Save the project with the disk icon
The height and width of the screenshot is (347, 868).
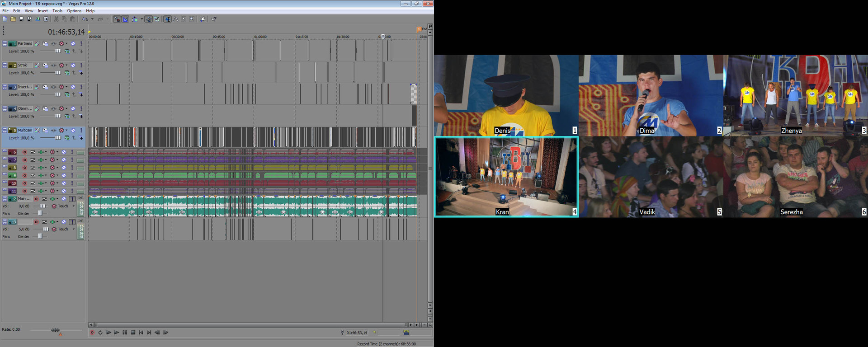point(21,19)
